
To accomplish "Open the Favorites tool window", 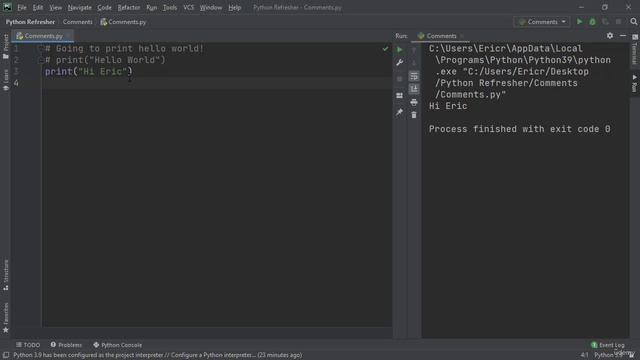I will [x=6, y=318].
